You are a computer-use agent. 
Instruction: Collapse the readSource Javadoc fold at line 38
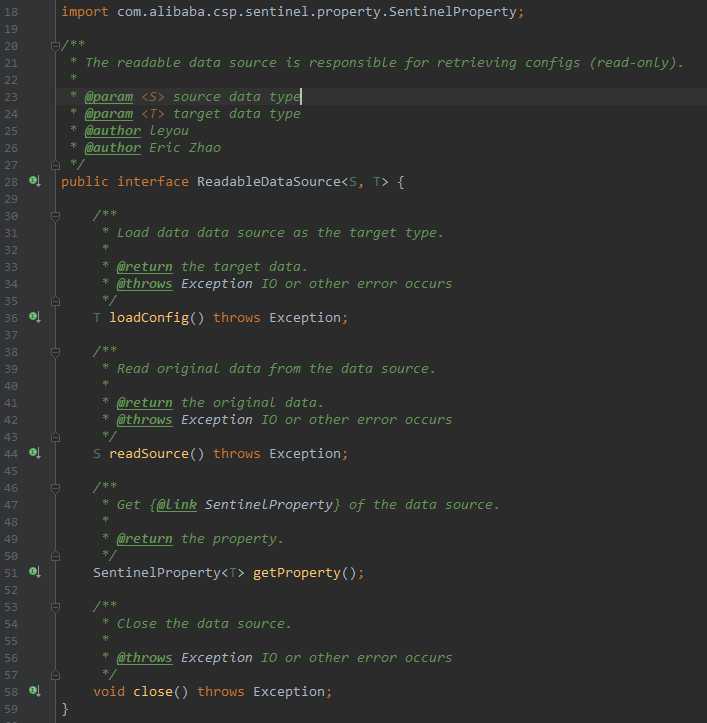tap(55, 352)
